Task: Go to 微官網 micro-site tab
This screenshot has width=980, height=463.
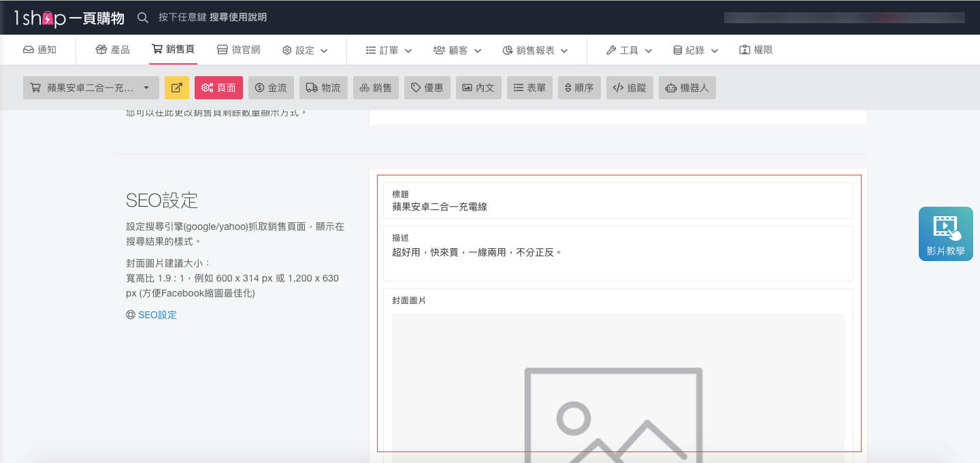Action: (238, 50)
